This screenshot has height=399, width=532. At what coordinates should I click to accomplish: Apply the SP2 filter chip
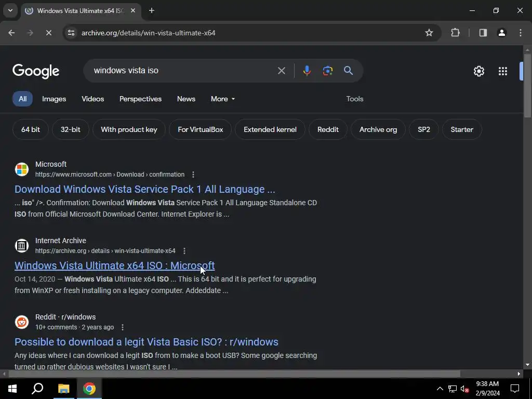click(x=424, y=129)
